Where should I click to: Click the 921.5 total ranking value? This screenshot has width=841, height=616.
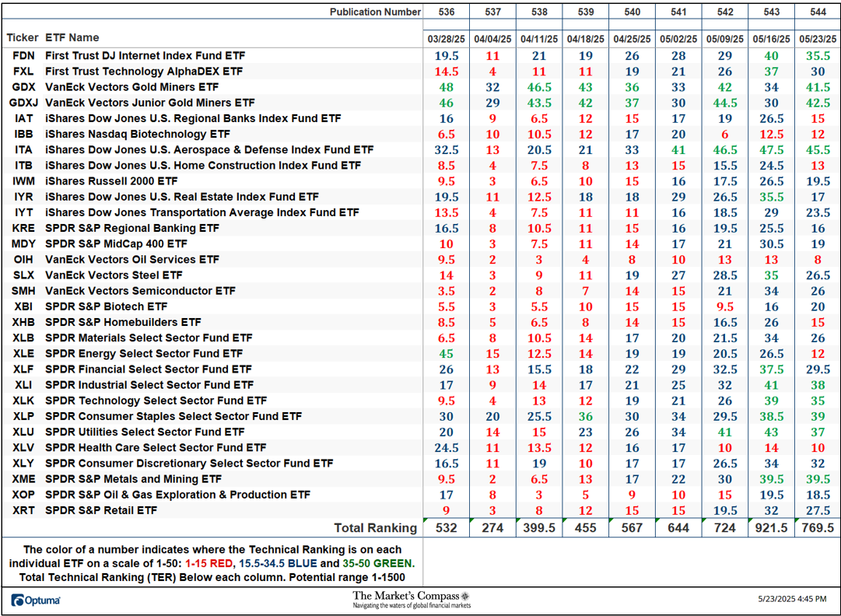[x=770, y=527]
